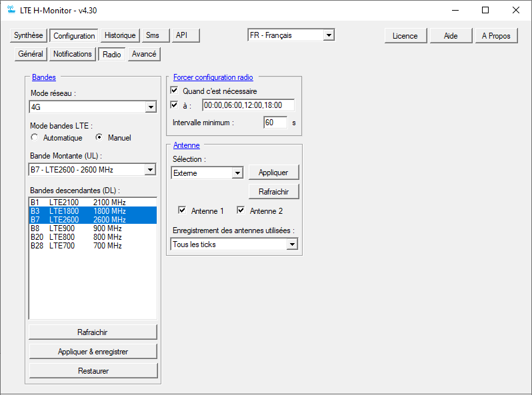Open the language selection dropdown
532x395 pixels.
[328, 35]
